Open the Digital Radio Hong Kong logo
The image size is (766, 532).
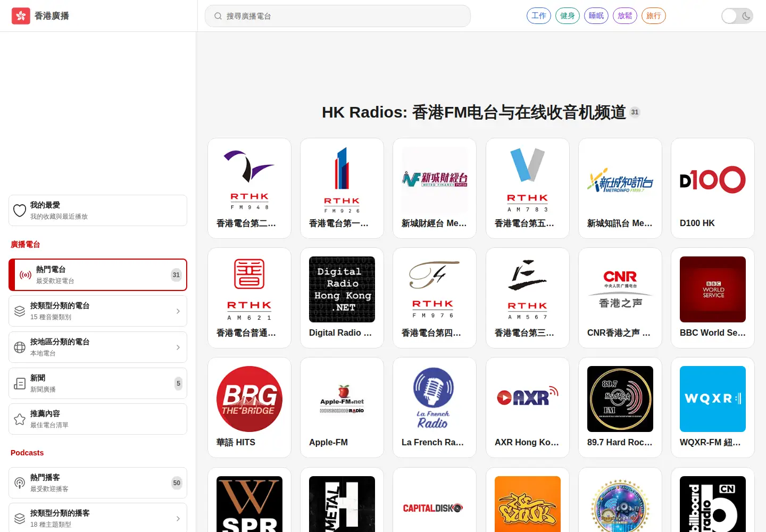pyautogui.click(x=342, y=289)
